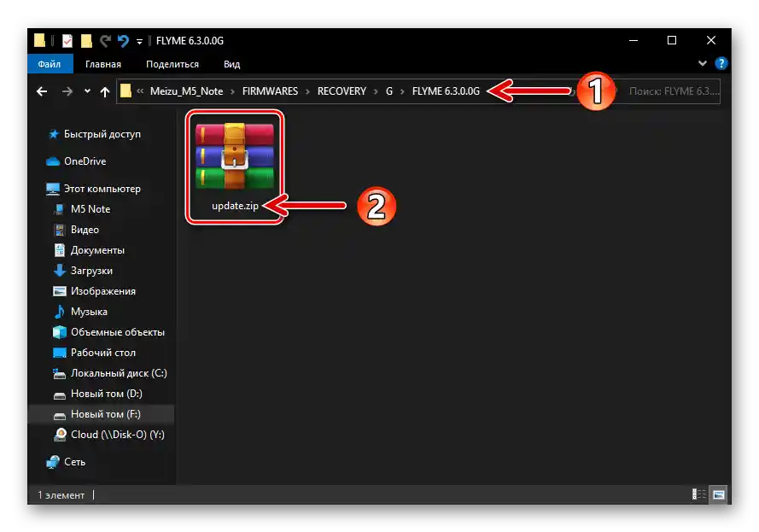
Task: Expand chevron after FIRMWARES in path
Action: tap(307, 91)
